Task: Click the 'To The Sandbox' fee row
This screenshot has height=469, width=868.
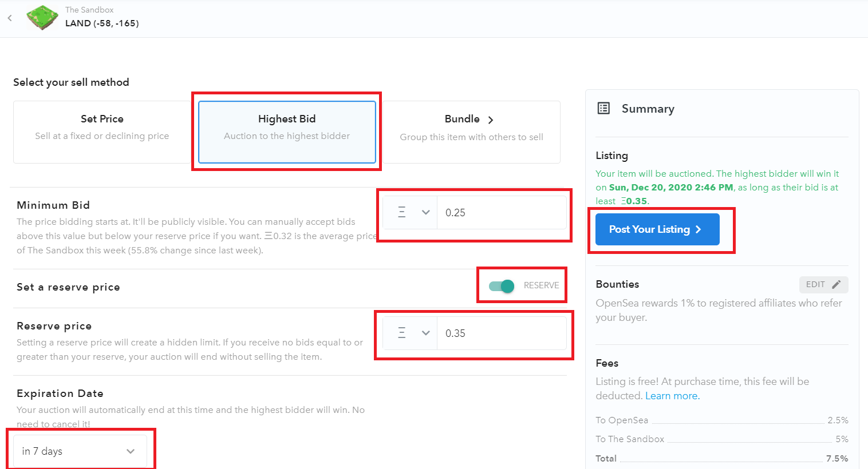Action: pyautogui.click(x=721, y=439)
